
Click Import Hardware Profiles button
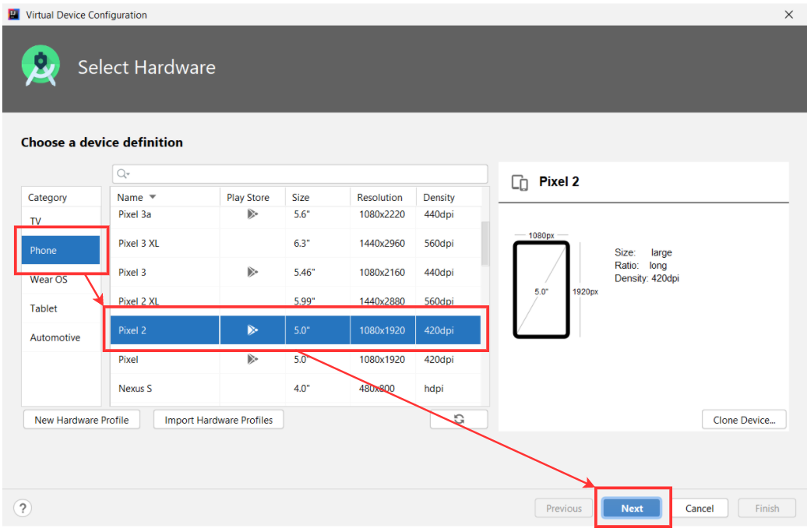219,420
